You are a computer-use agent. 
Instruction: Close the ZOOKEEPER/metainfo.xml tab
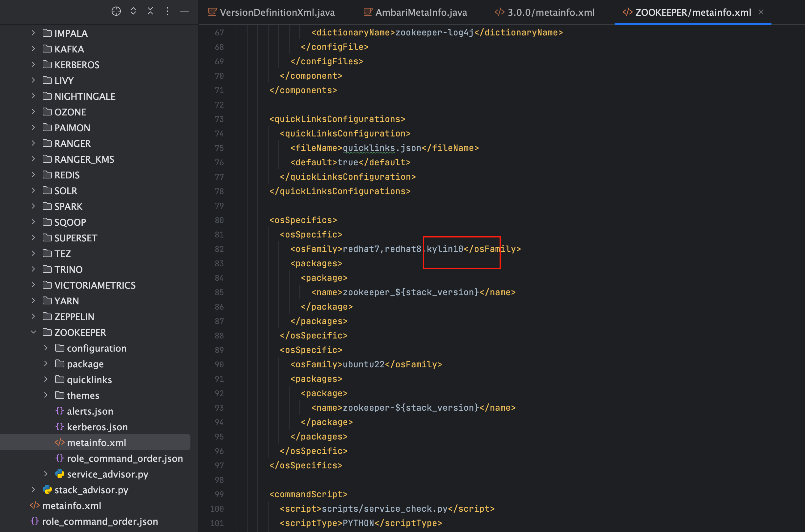point(761,12)
